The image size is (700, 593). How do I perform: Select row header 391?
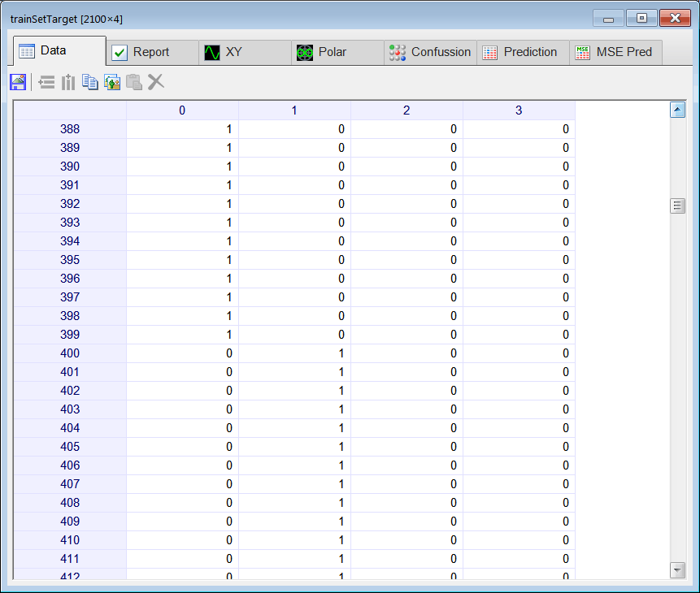(x=70, y=185)
